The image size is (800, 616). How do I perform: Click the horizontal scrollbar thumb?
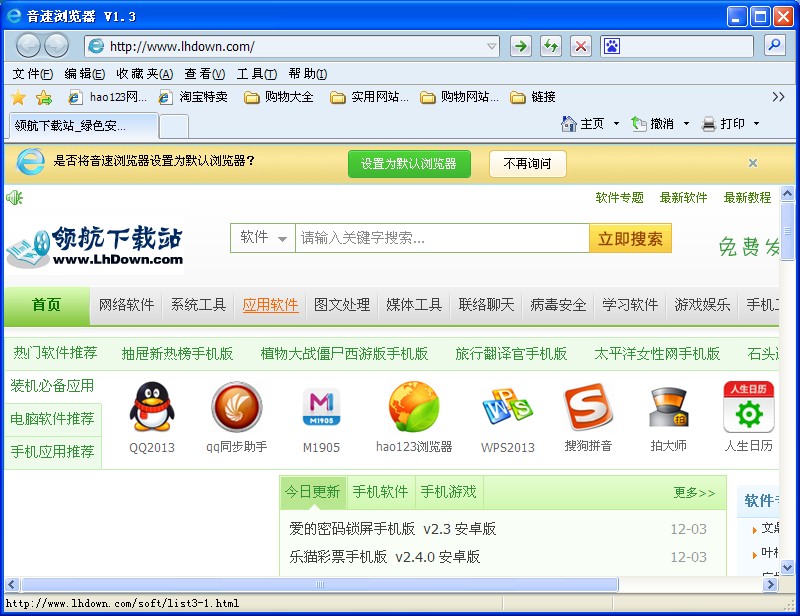click(x=320, y=584)
